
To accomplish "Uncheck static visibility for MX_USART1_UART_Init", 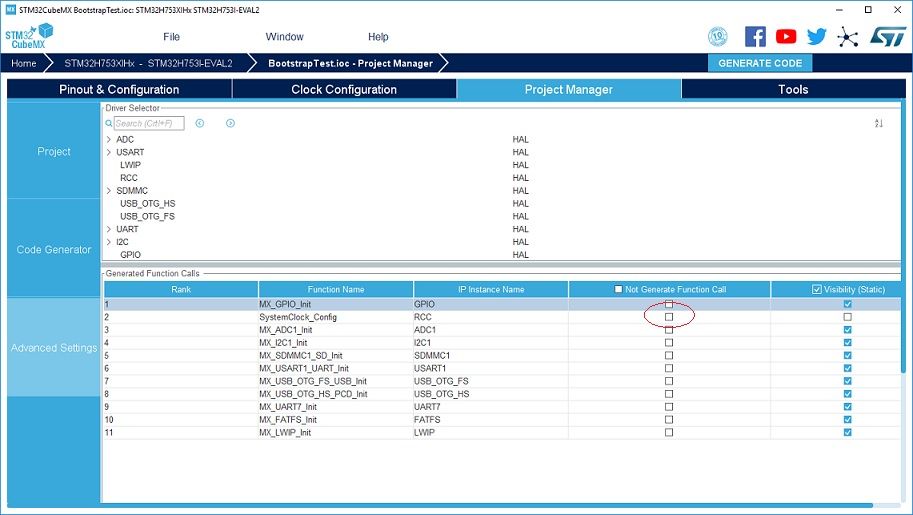I will pos(847,368).
